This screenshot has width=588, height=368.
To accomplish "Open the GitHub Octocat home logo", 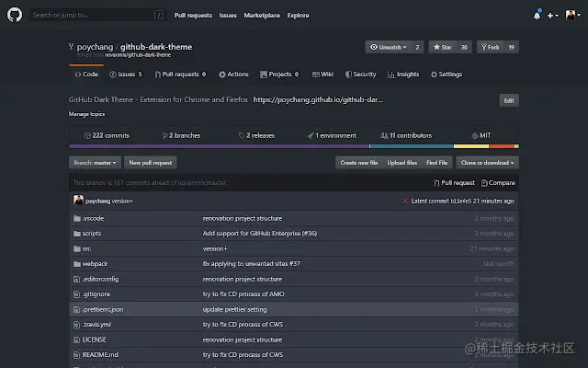I will (15, 15).
